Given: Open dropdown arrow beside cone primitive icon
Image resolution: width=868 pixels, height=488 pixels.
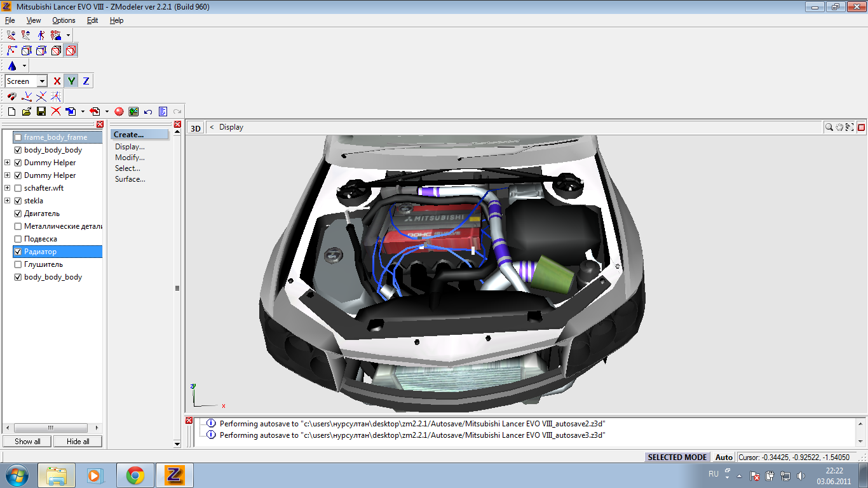Looking at the screenshot, I should click(x=24, y=65).
